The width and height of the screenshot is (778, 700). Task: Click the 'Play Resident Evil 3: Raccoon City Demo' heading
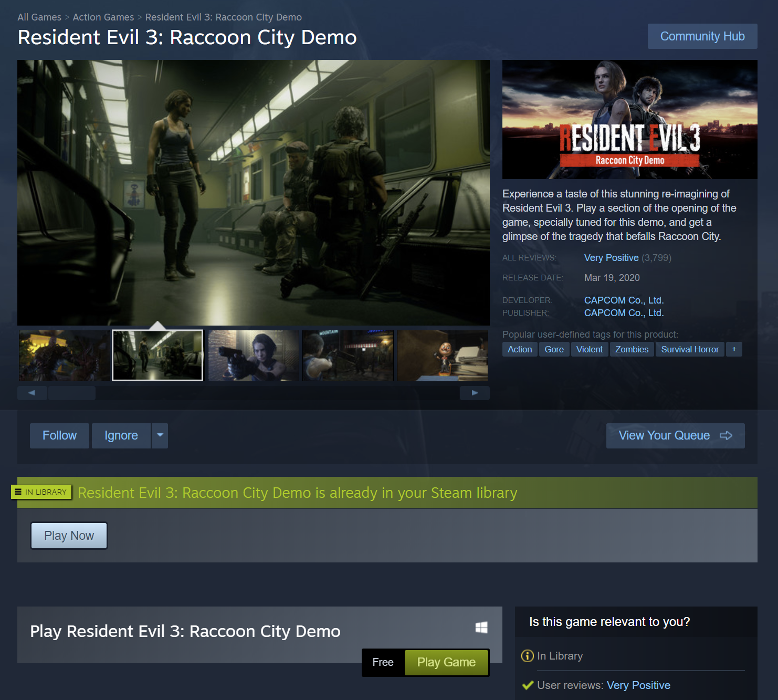click(x=185, y=631)
